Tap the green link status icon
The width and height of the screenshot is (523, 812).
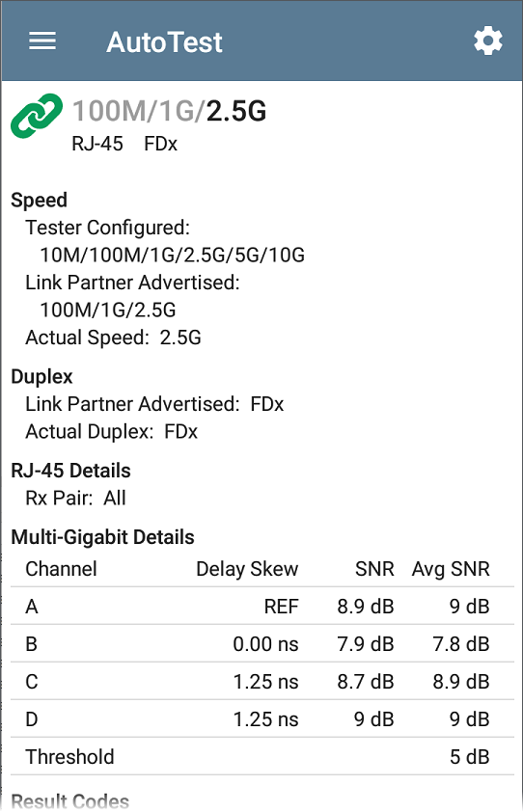tap(37, 116)
